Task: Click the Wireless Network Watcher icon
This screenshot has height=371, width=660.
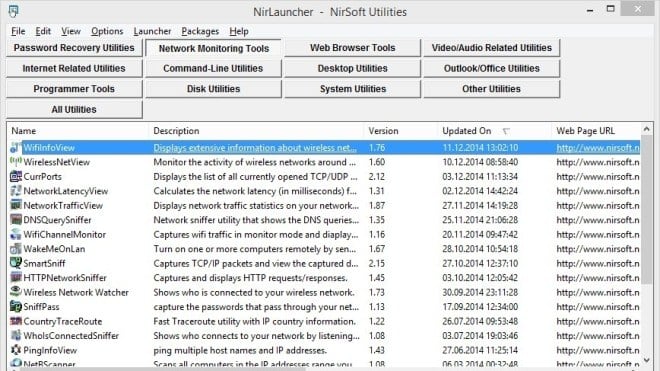Action: click(x=16, y=292)
